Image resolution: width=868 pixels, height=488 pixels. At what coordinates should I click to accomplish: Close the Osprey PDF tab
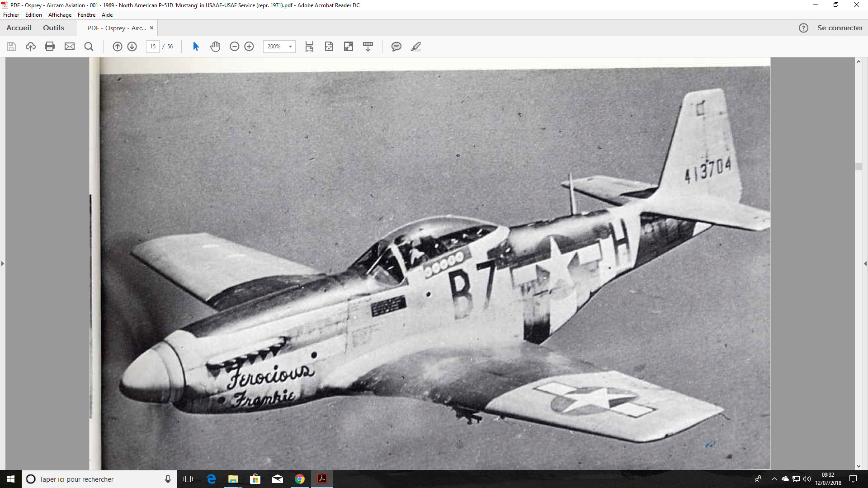coord(152,28)
